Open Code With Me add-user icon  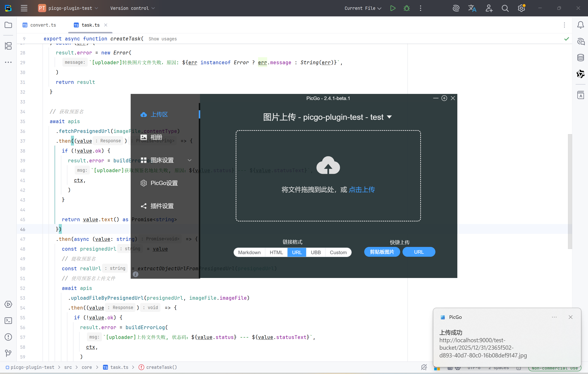[489, 8]
